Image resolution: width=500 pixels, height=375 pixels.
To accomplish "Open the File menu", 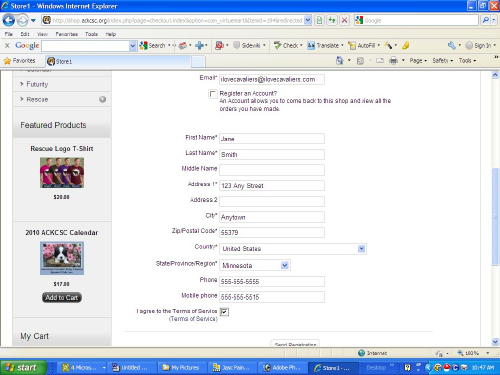I will pyautogui.click(x=9, y=34).
